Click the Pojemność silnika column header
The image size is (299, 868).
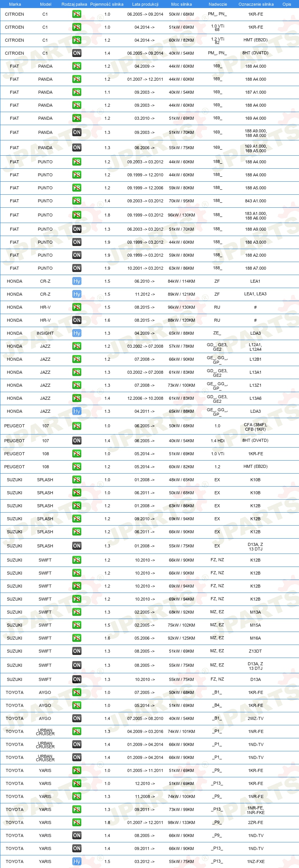pos(107,4)
